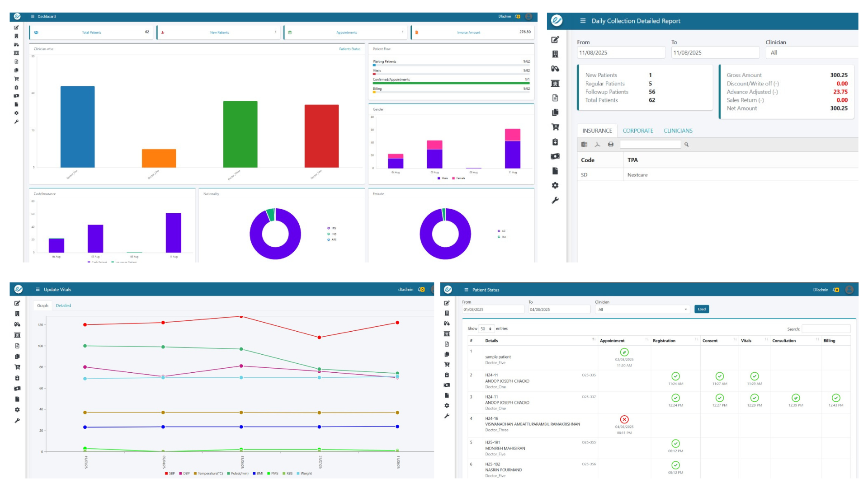Open settings gear in Daily Collection sidebar
The height and width of the screenshot is (488, 868).
pyautogui.click(x=555, y=186)
